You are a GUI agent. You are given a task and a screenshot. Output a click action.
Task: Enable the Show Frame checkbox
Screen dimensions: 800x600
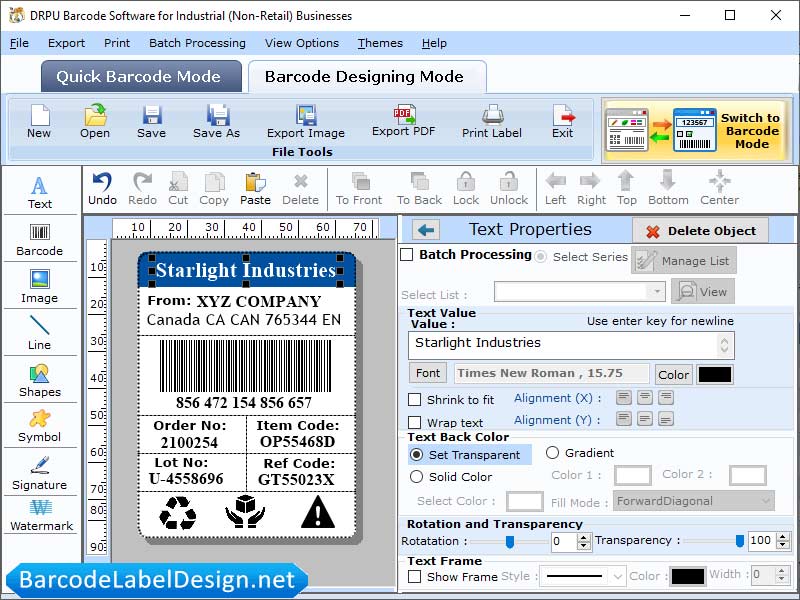(x=415, y=577)
